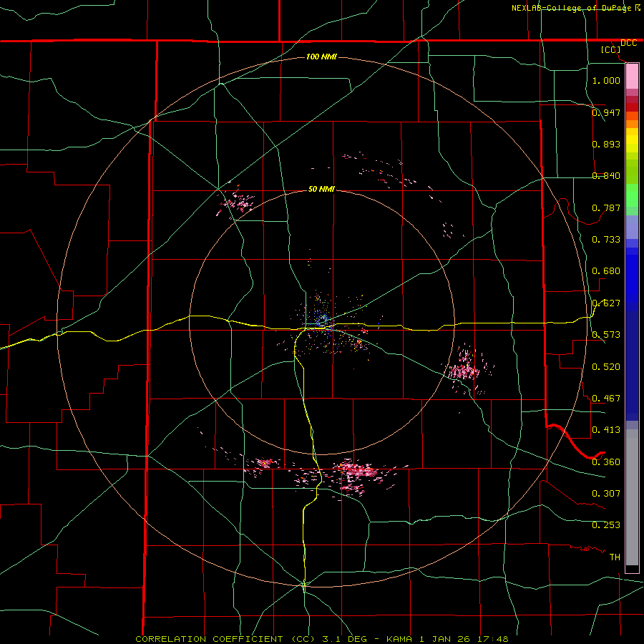Select the 0.733 legend value
644x644 pixels.
606,240
